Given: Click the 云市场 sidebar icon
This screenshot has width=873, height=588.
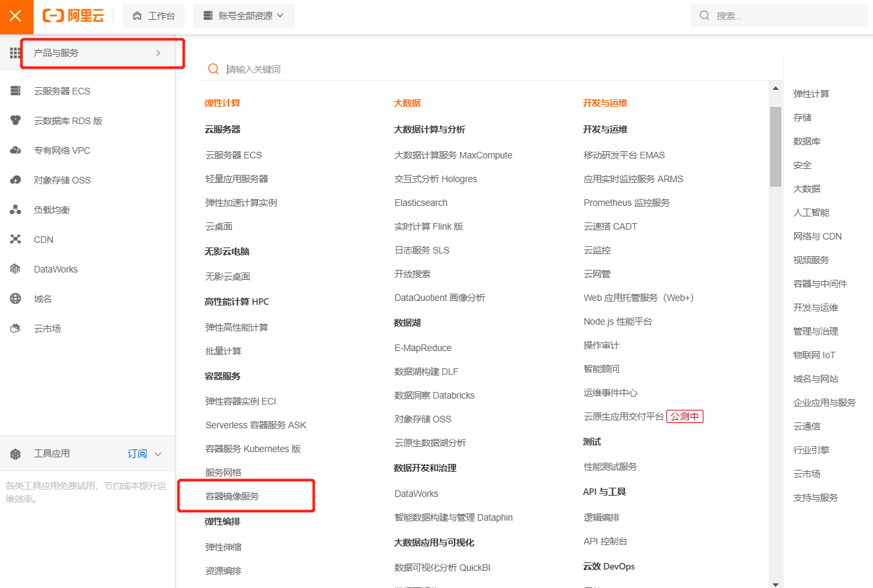Looking at the screenshot, I should (15, 329).
